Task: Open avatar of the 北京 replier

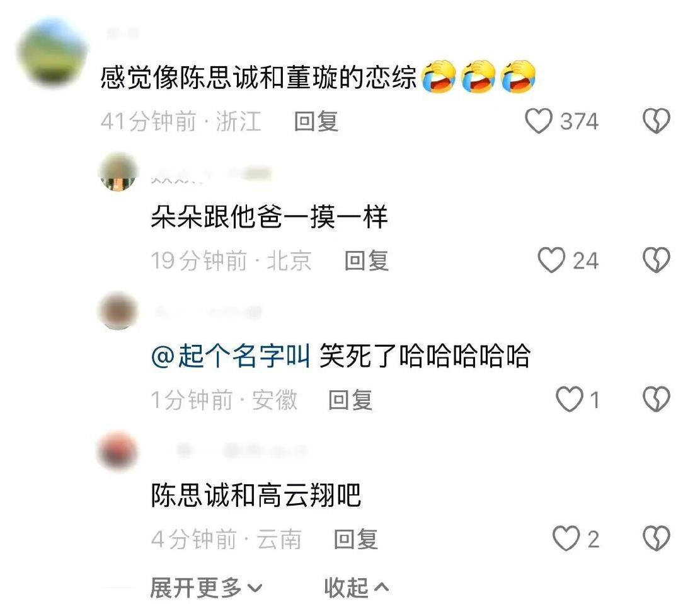Action: coord(118,172)
